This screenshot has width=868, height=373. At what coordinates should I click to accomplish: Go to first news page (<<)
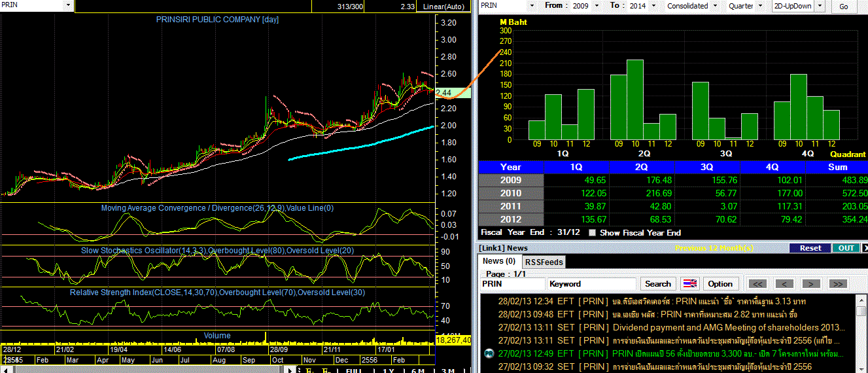[757, 283]
